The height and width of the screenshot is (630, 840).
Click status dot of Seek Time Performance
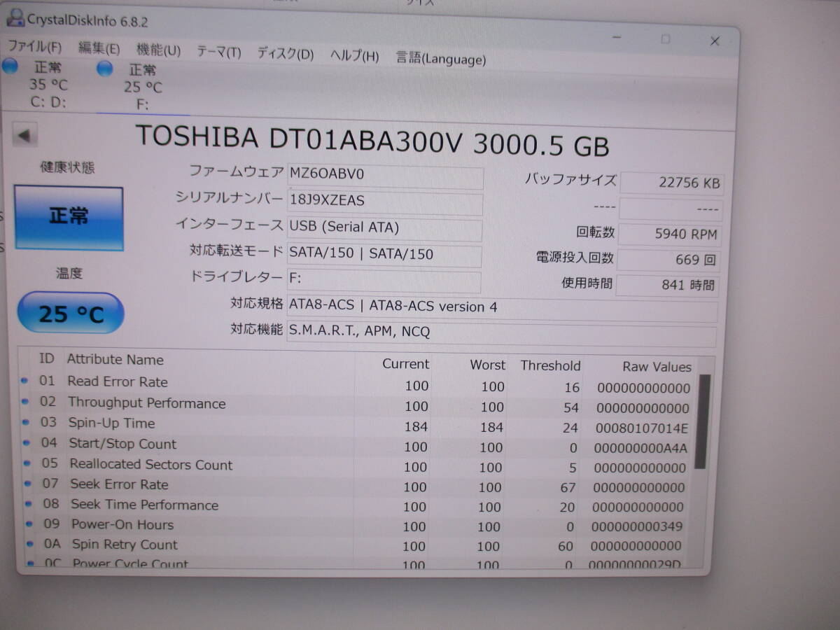[29, 503]
